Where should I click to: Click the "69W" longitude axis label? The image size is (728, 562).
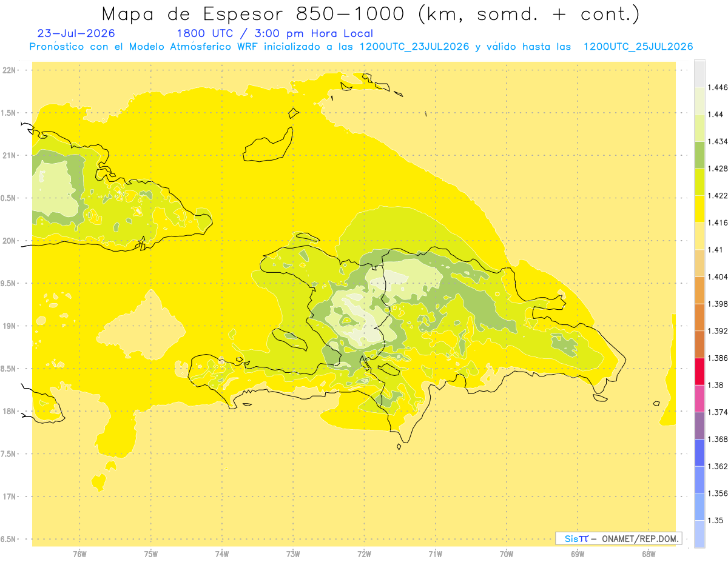tap(578, 554)
